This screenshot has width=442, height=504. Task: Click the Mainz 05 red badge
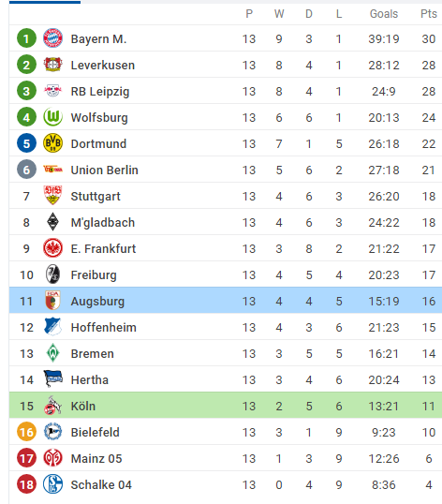[52, 458]
